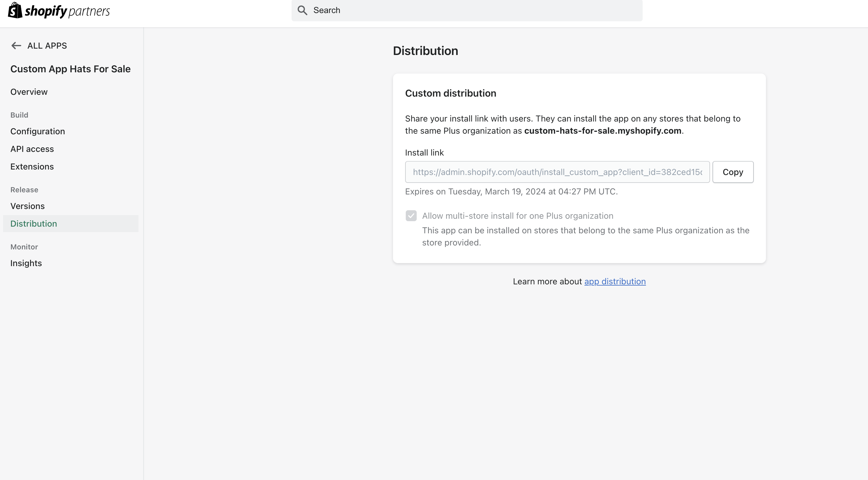The width and height of the screenshot is (868, 480).
Task: Click the Custom App Hats For Sale title
Action: pos(70,69)
